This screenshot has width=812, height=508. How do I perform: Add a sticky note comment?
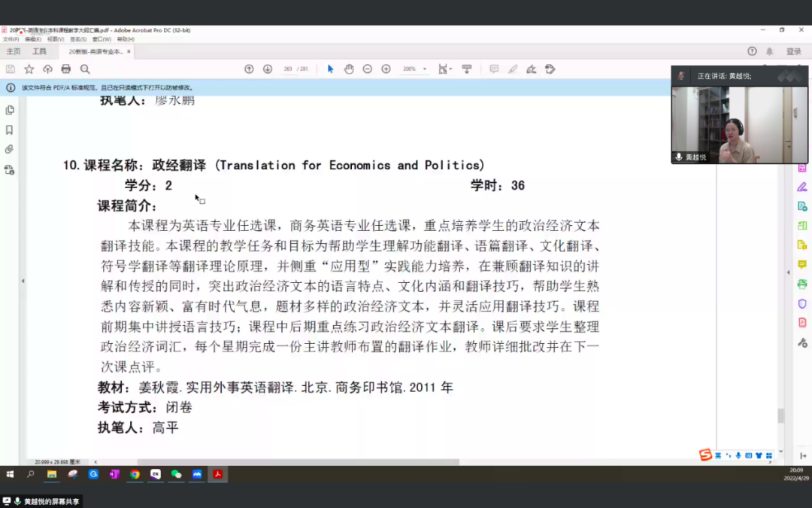coord(494,69)
